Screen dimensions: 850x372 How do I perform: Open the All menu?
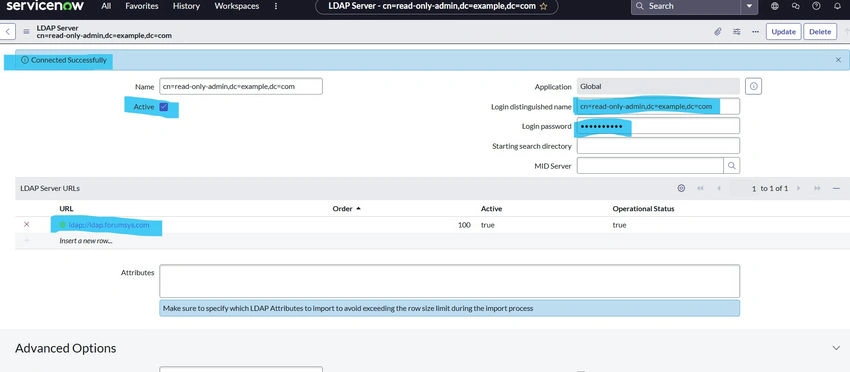tap(106, 7)
